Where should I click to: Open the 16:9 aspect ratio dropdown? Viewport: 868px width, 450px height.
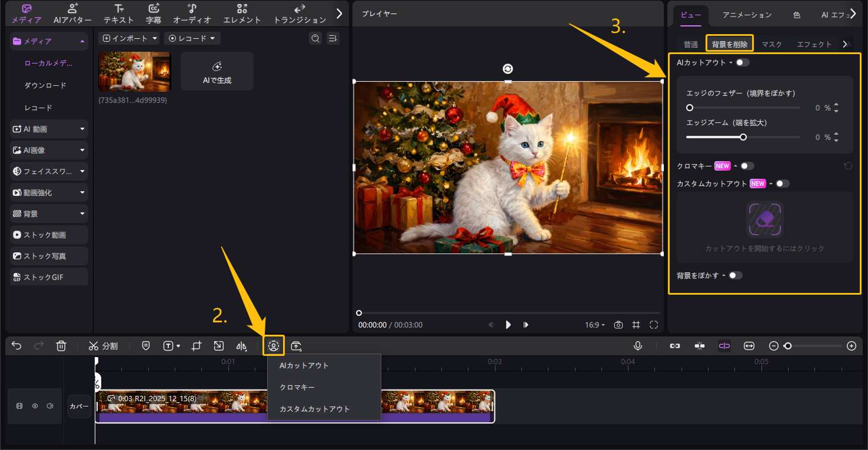point(595,325)
